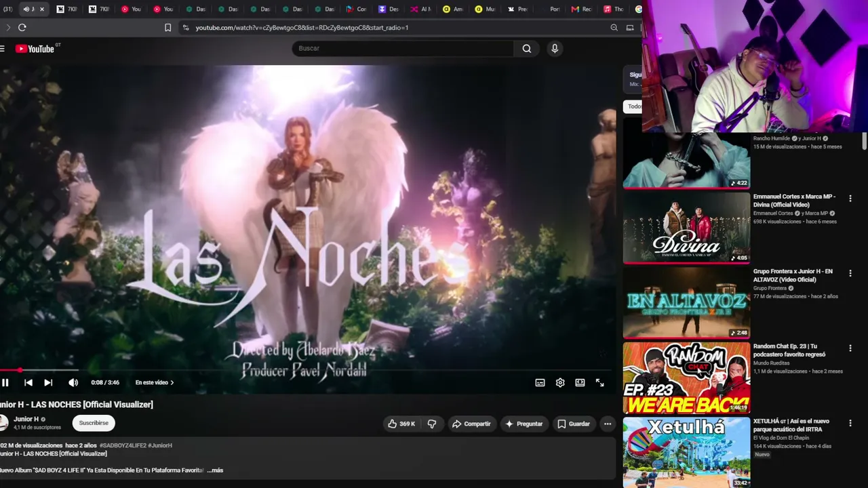The height and width of the screenshot is (488, 868).
Task: Mute the video volume
Action: pos(73,382)
